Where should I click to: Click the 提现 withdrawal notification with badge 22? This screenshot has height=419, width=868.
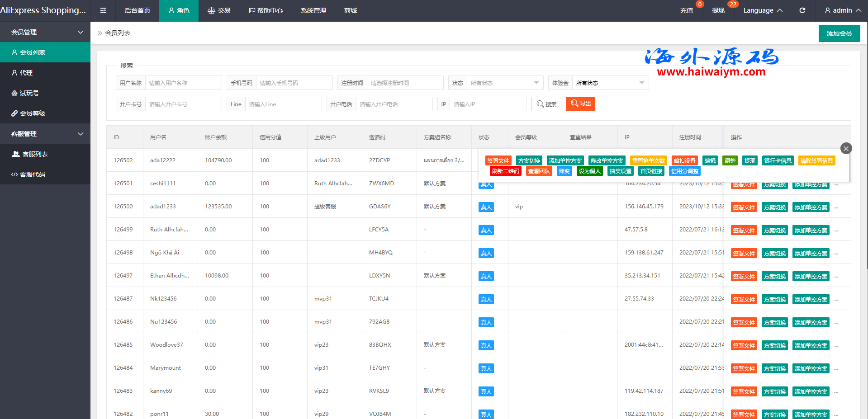tap(718, 10)
